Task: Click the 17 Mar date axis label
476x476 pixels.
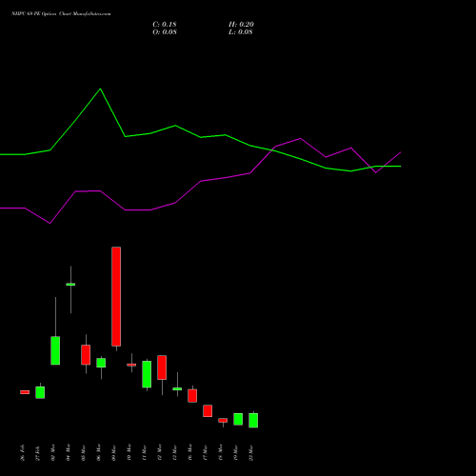Action: (206, 452)
